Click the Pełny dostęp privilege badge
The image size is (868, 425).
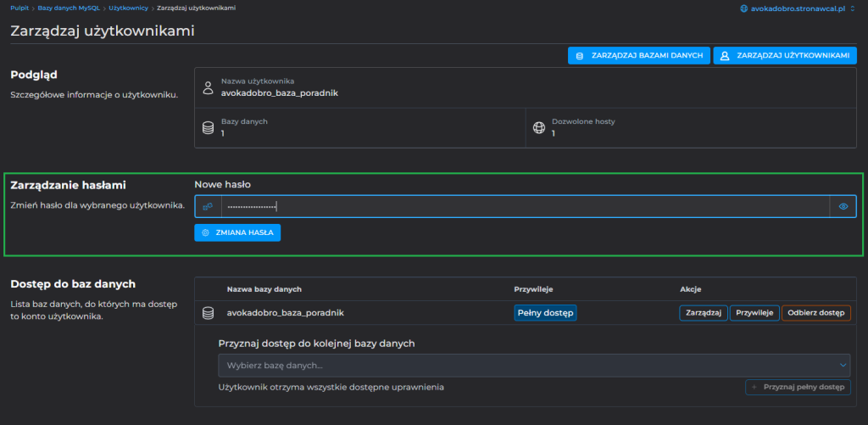point(545,313)
